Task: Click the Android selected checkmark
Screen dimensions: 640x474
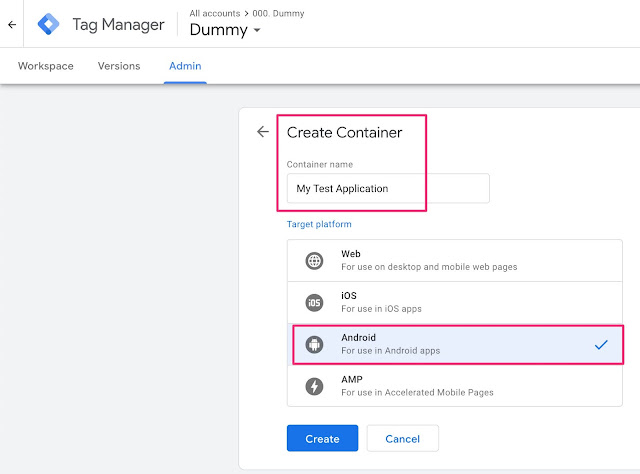Action: (601, 344)
